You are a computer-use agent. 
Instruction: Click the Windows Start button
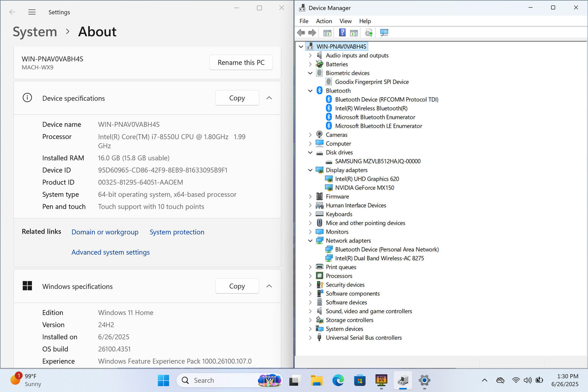click(x=163, y=381)
